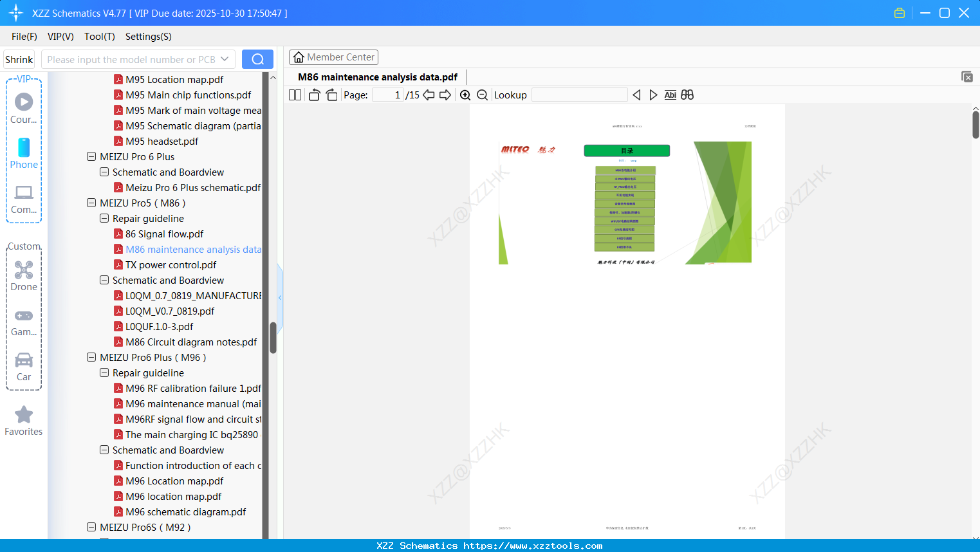
Task: Collapse Schematic and Boardview under MEIZU Pro5
Action: pyautogui.click(x=104, y=280)
